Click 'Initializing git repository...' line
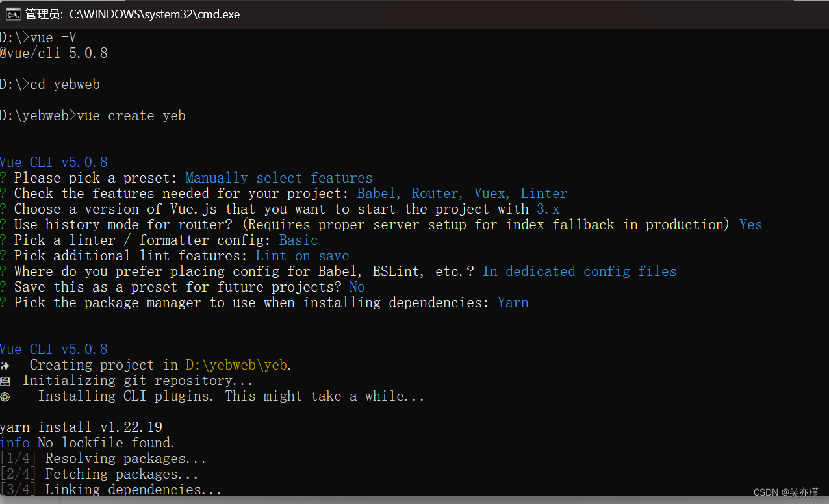This screenshot has height=504, width=829. 138,381
